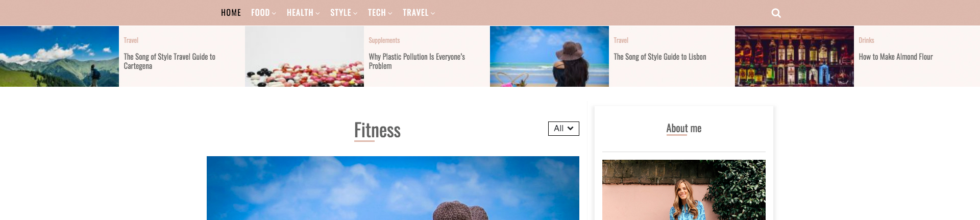This screenshot has height=220, width=980.
Task: Open the colorful pills thumbnail
Action: pos(304,56)
